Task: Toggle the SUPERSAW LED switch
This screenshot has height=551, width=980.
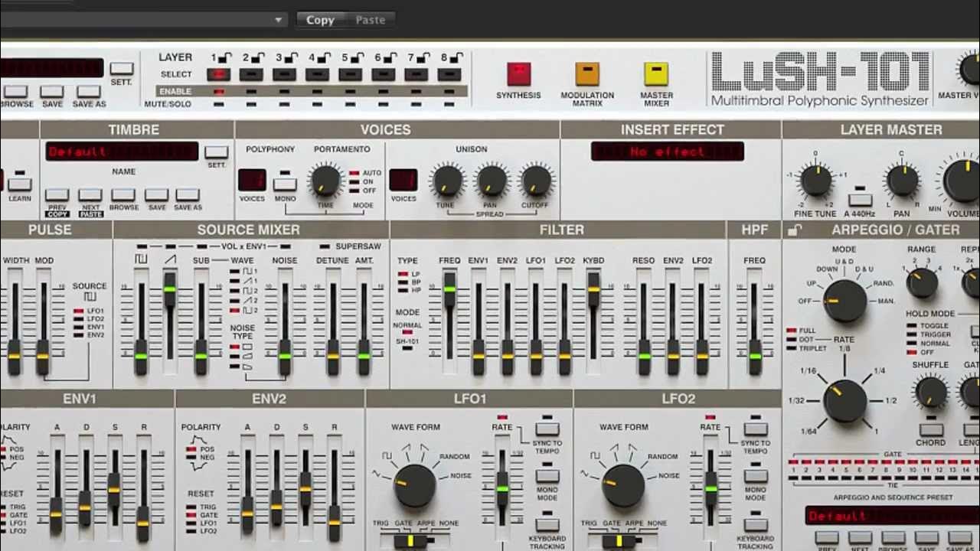Action: (325, 246)
